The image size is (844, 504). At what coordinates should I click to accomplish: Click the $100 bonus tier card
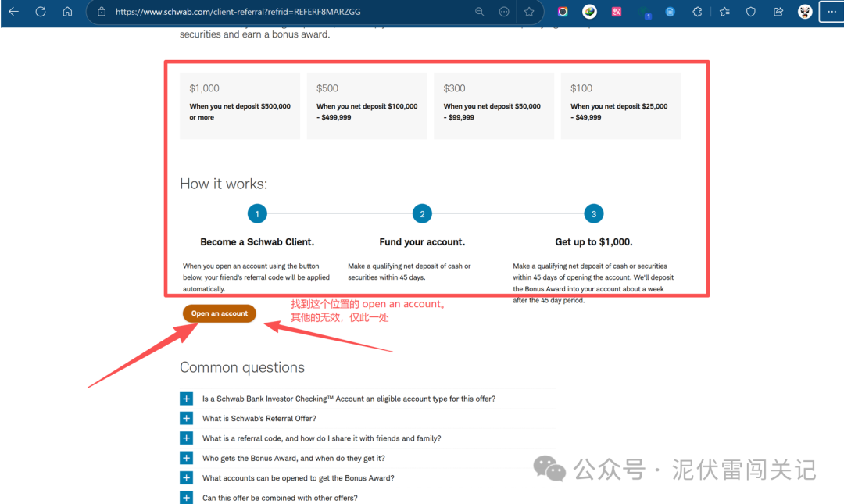[621, 106]
